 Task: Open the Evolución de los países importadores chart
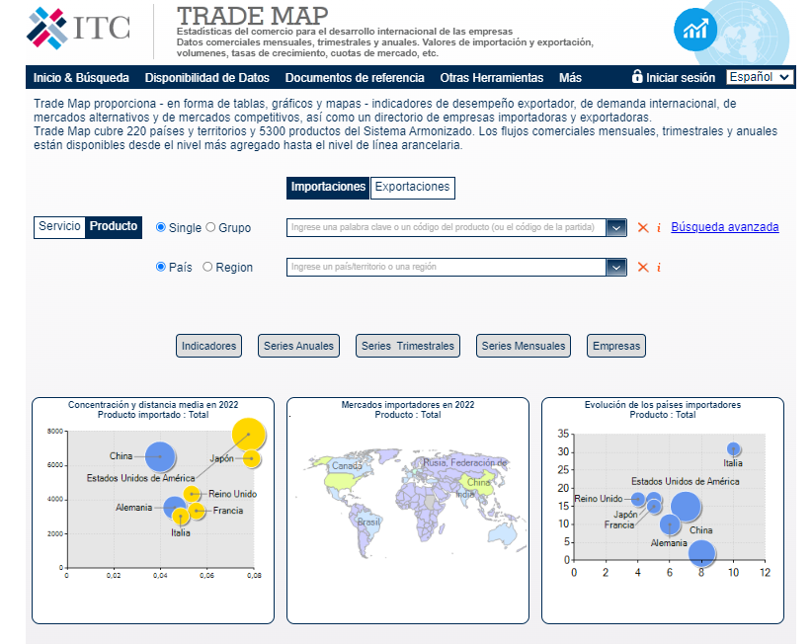(x=663, y=511)
